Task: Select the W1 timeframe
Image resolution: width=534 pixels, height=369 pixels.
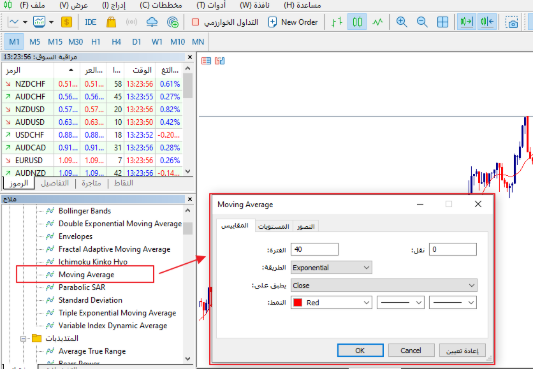Action: tap(157, 42)
